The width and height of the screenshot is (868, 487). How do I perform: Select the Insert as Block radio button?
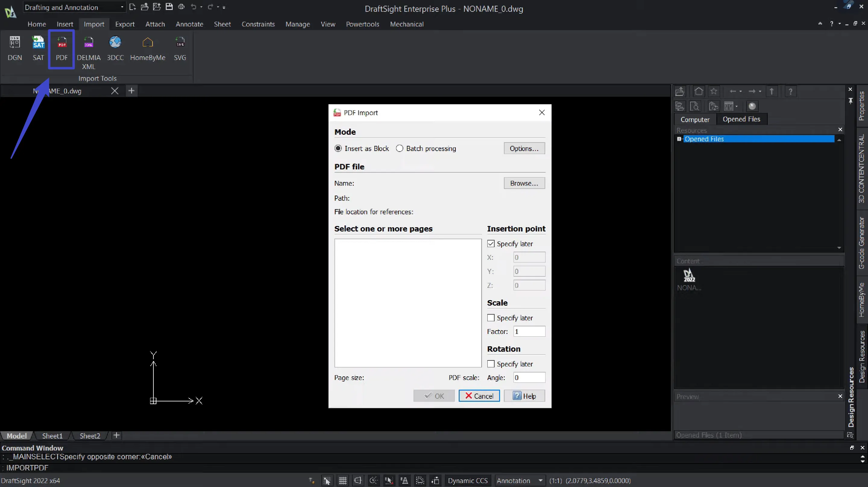[338, 149]
